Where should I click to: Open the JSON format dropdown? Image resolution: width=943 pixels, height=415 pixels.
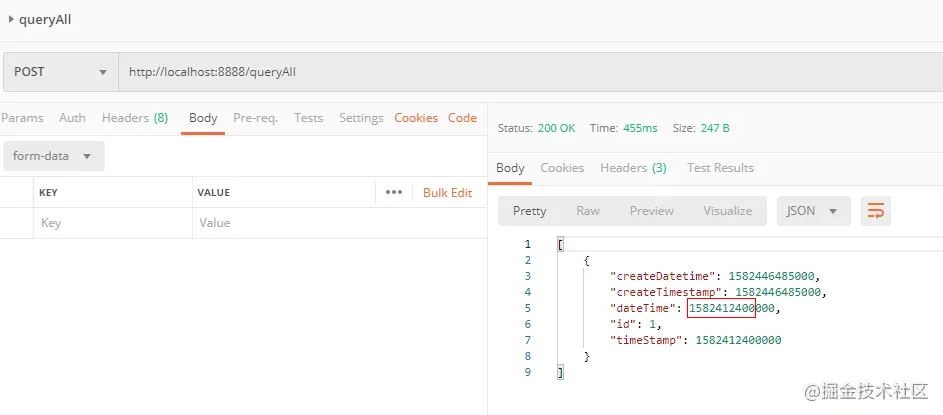pos(813,211)
